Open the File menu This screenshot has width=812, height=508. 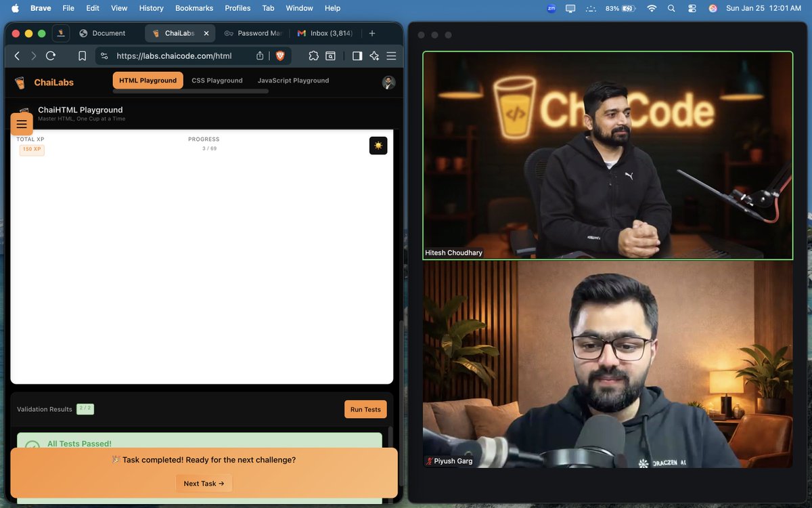tap(68, 8)
